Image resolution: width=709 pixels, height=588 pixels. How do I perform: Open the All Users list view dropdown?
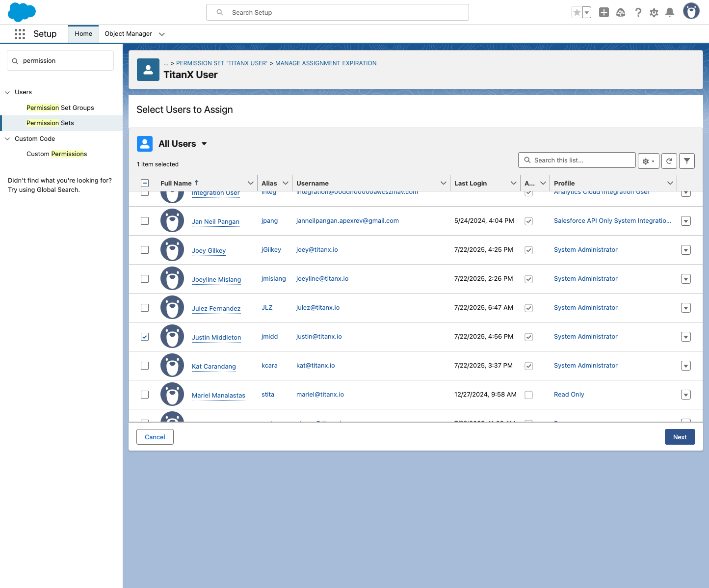coord(204,144)
